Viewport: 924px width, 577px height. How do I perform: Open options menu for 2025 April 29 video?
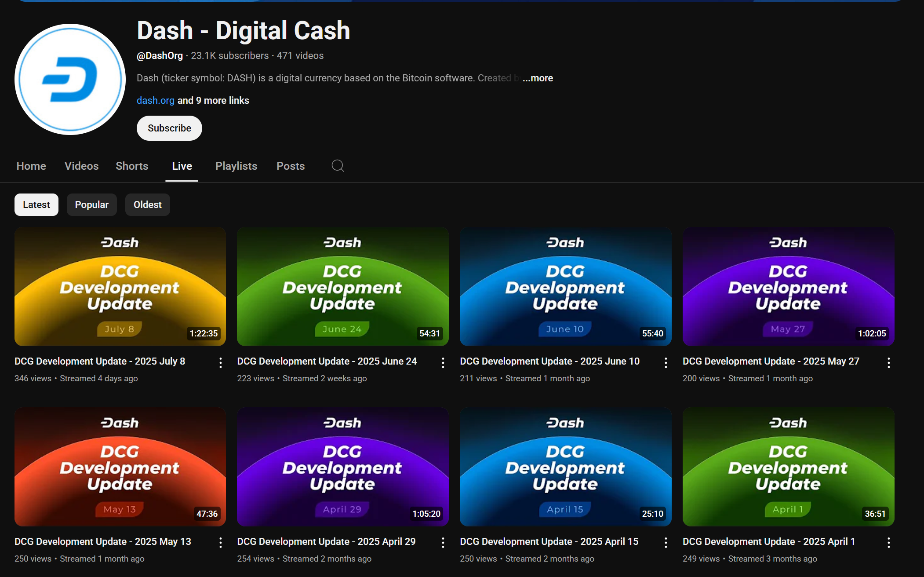[x=443, y=543]
